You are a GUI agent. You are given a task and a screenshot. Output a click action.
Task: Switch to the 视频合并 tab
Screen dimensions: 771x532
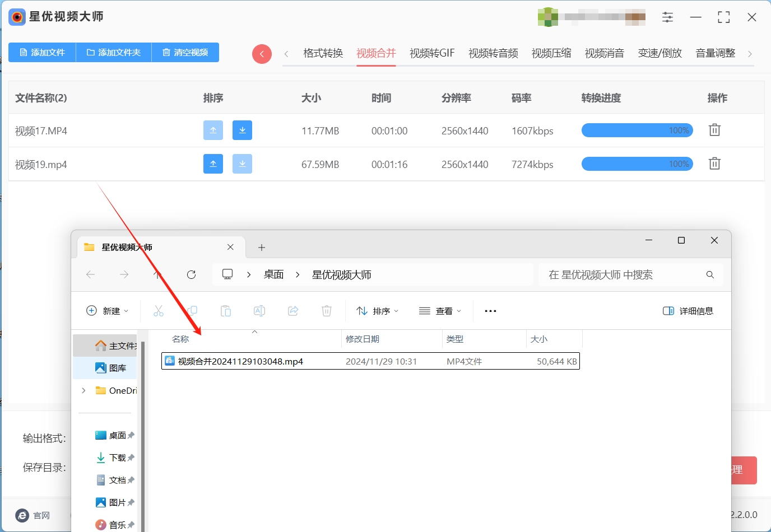[x=376, y=53]
